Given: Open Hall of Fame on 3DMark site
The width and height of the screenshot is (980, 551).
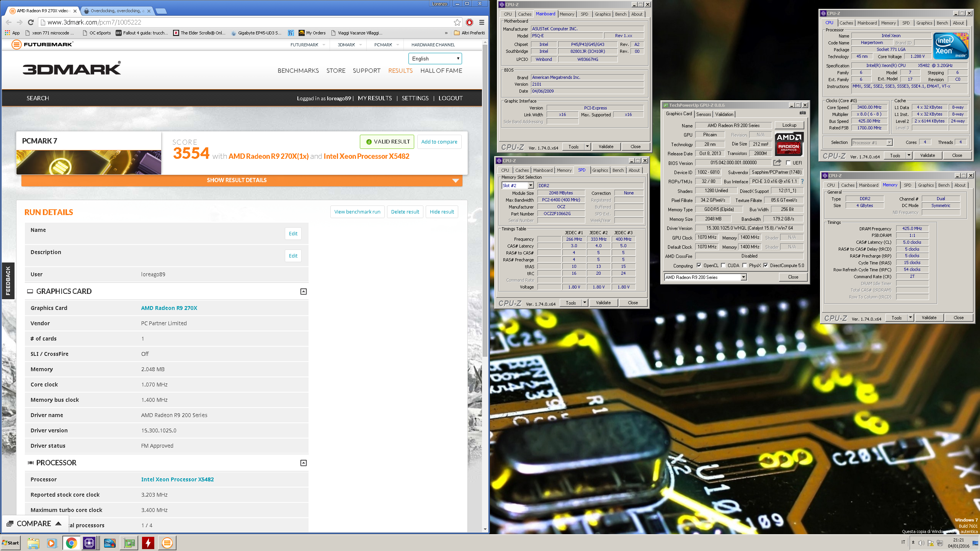Looking at the screenshot, I should point(441,70).
